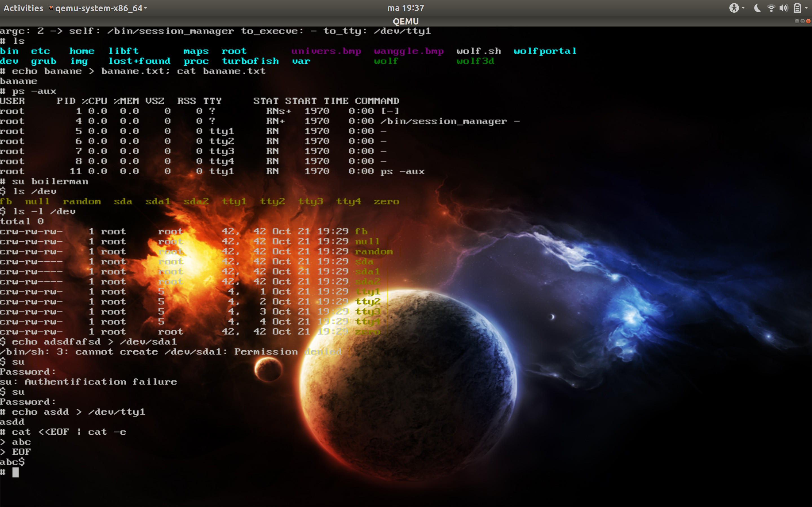Expand the qemu-system-x86_64 app menu arrow
This screenshot has width=812, height=507.
(145, 8)
